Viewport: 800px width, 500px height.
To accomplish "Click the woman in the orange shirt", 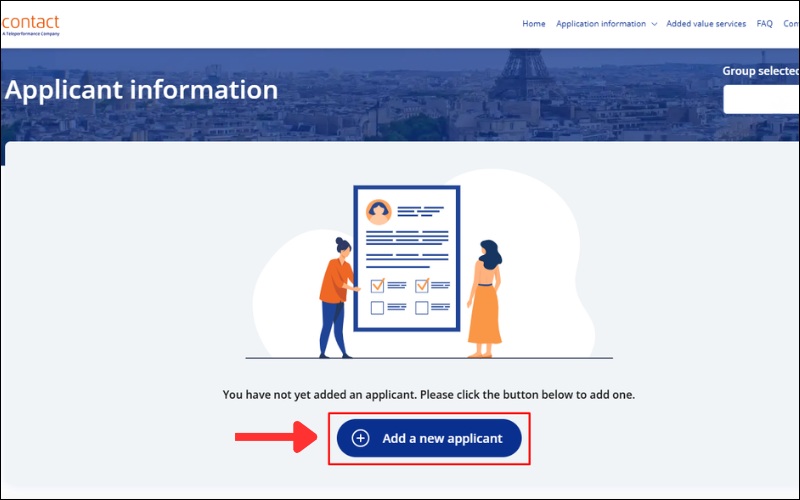I will pos(336,297).
